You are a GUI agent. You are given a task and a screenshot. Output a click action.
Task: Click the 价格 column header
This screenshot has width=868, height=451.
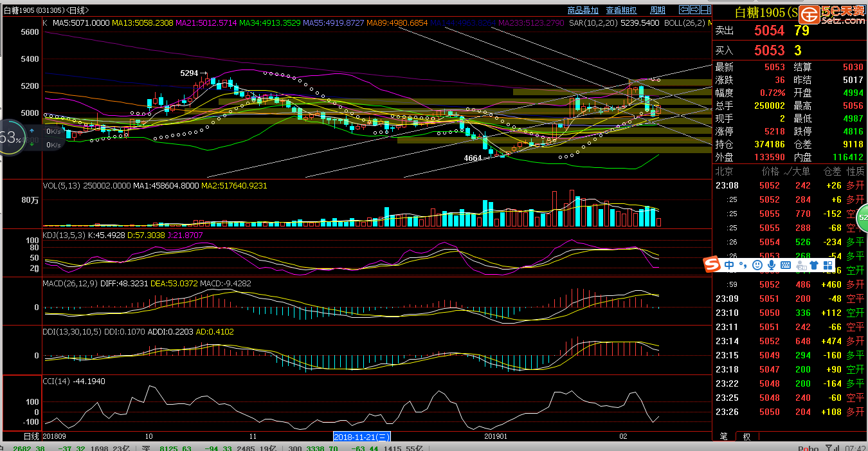(x=770, y=171)
